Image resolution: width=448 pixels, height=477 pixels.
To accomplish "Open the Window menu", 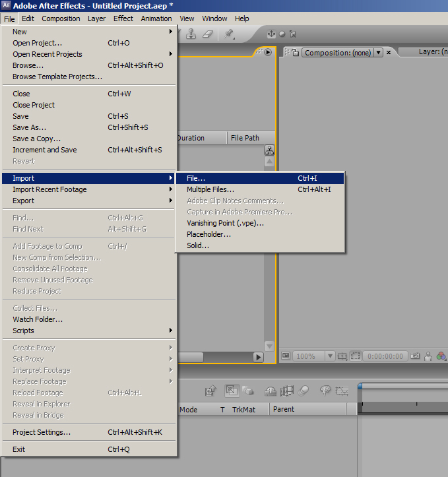I will pos(214,18).
